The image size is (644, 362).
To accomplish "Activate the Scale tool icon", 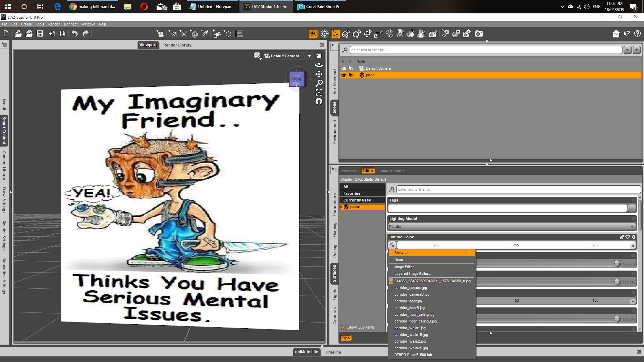I will pyautogui.click(x=378, y=33).
